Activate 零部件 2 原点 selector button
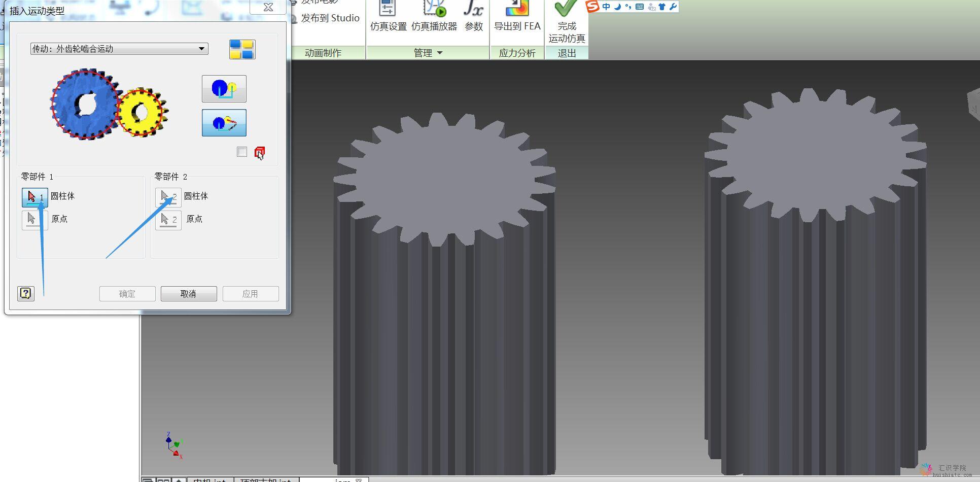This screenshot has width=980, height=482. coord(168,220)
